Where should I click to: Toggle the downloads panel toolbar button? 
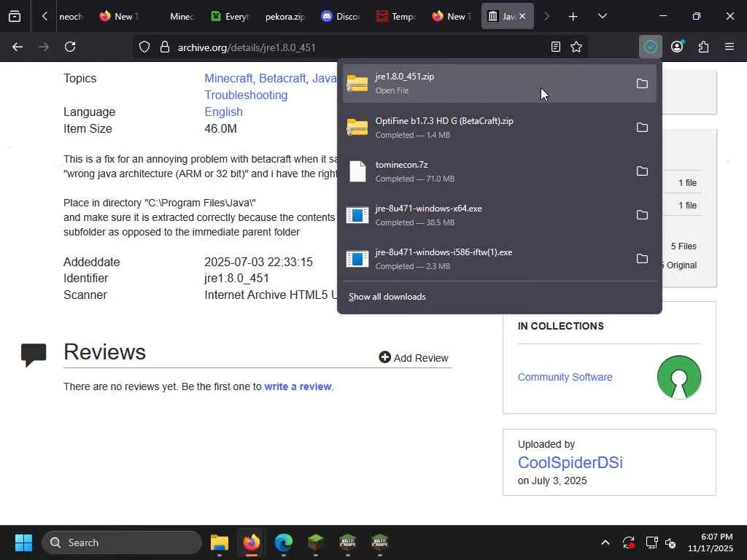click(650, 47)
